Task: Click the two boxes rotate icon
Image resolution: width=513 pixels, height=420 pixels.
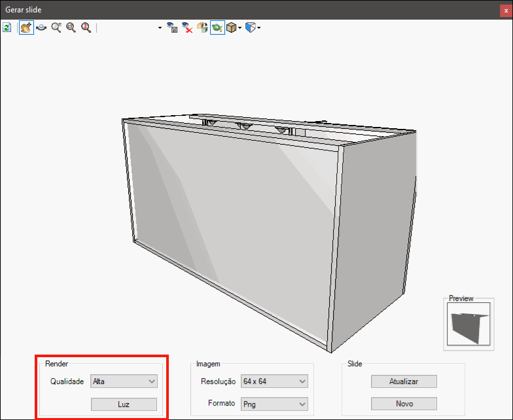Action: [x=202, y=27]
